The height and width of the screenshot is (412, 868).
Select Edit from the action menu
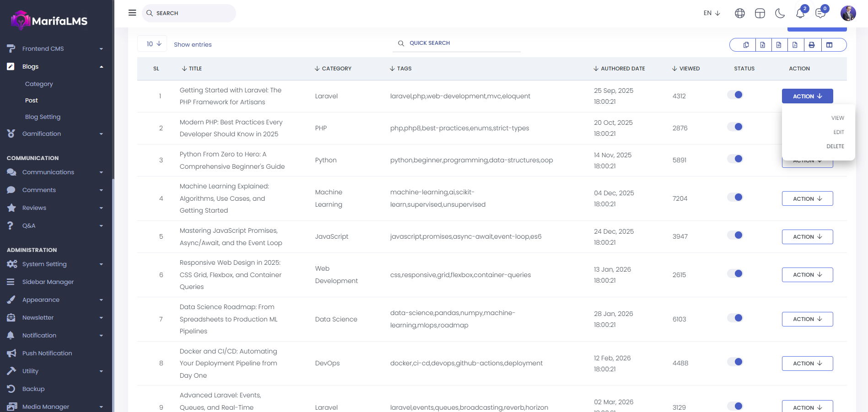[838, 132]
